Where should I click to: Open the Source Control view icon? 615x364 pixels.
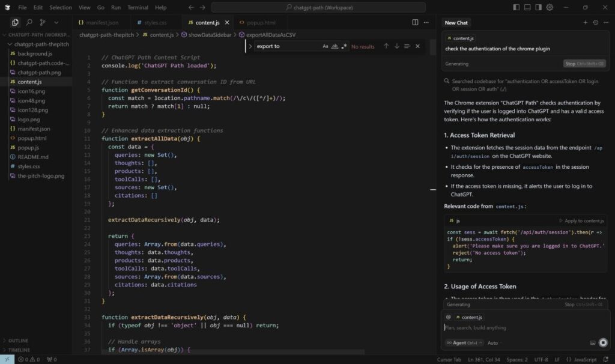tap(43, 22)
